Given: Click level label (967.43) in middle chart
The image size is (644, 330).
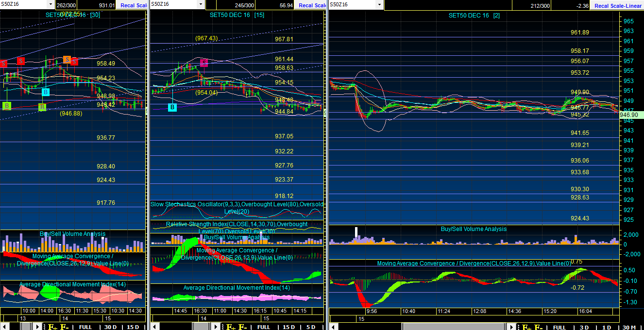Looking at the screenshot, I should coord(206,38).
